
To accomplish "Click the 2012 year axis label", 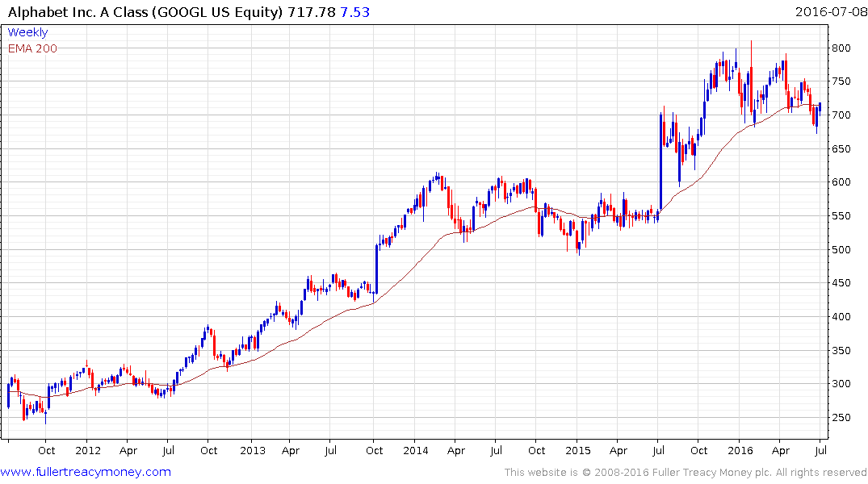I will [x=88, y=450].
